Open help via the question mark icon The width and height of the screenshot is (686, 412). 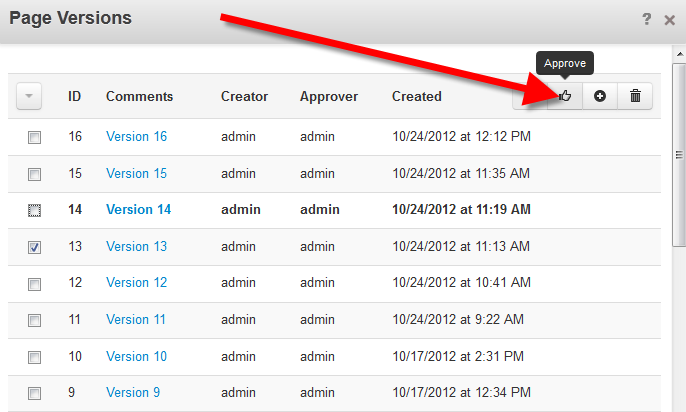pyautogui.click(x=647, y=19)
